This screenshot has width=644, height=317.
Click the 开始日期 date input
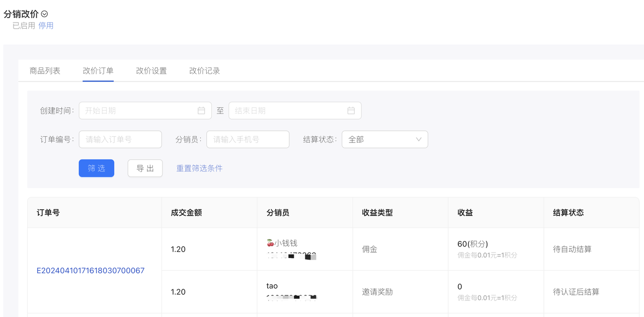click(x=145, y=111)
